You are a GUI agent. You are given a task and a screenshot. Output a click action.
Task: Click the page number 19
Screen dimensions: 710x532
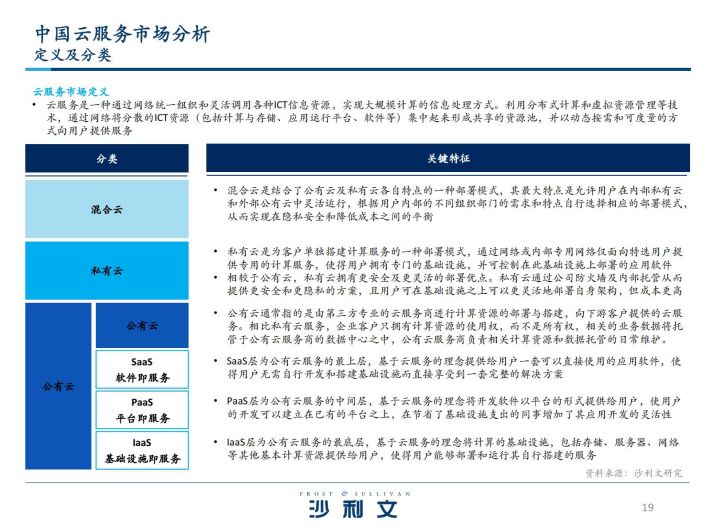pos(648,507)
